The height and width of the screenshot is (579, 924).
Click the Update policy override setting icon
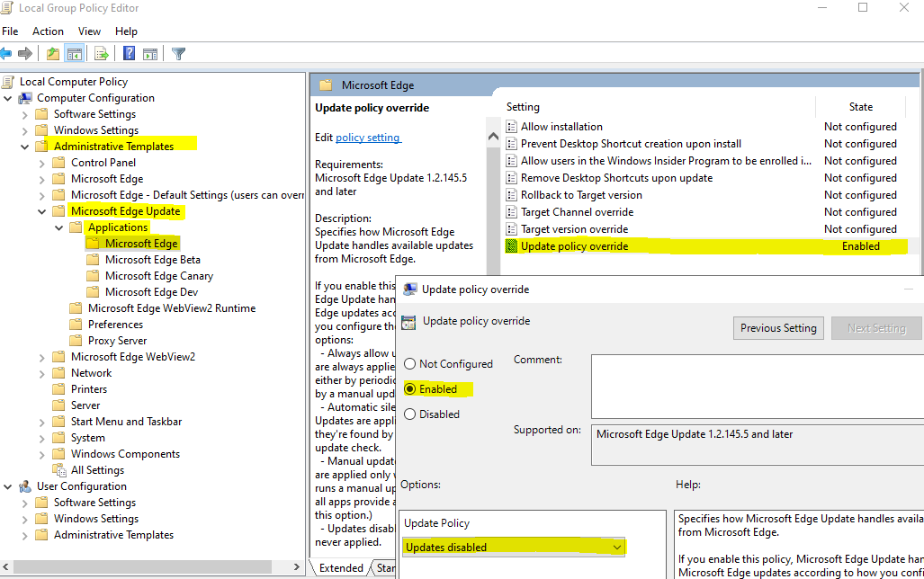pyautogui.click(x=512, y=246)
